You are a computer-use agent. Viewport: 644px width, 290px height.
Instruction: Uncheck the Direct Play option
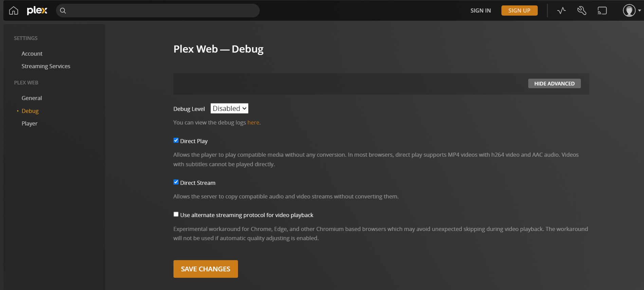click(x=176, y=140)
